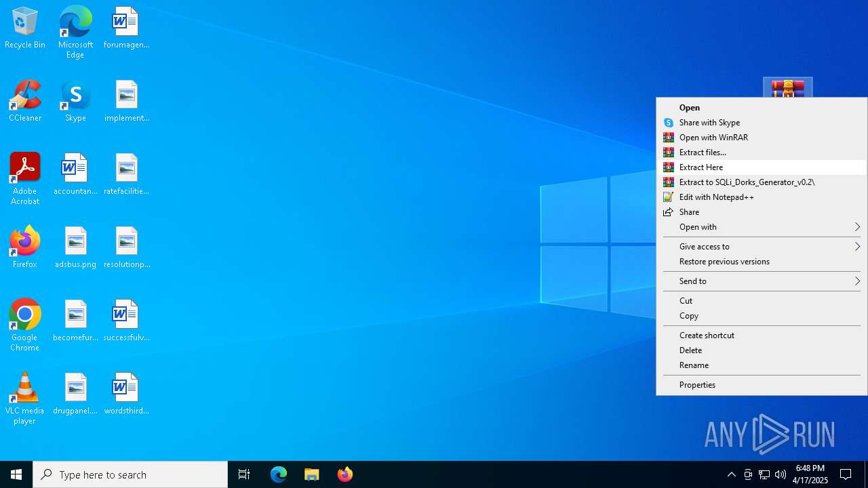Choose the Share menu entry
The image size is (868, 488).
762,212
